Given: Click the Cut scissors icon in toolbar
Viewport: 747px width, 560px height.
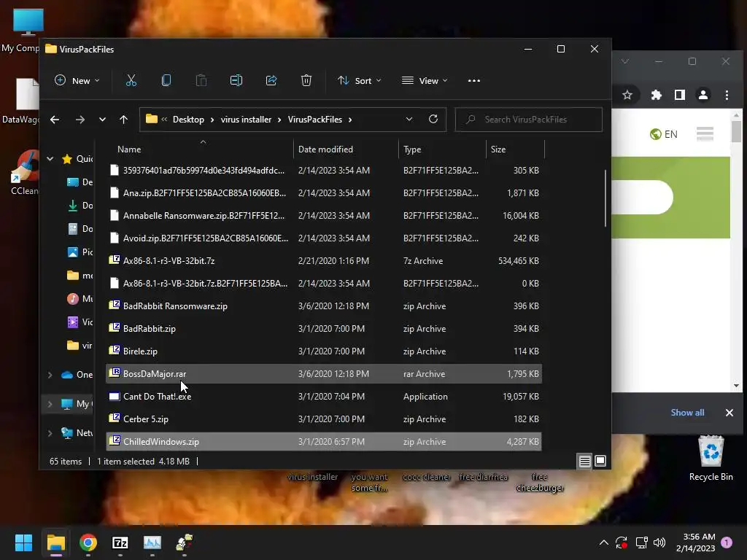Looking at the screenshot, I should tap(131, 80).
